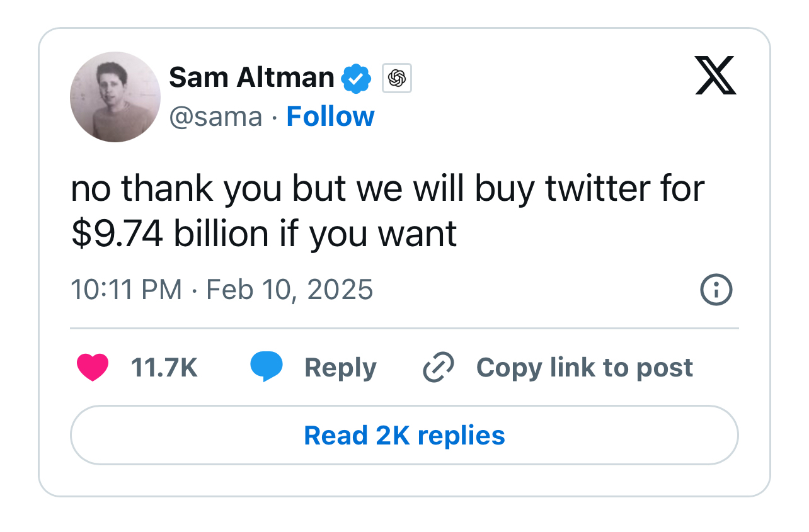The width and height of the screenshot is (809, 532).
Task: Open the info icon beside the timestamp
Action: tap(716, 290)
